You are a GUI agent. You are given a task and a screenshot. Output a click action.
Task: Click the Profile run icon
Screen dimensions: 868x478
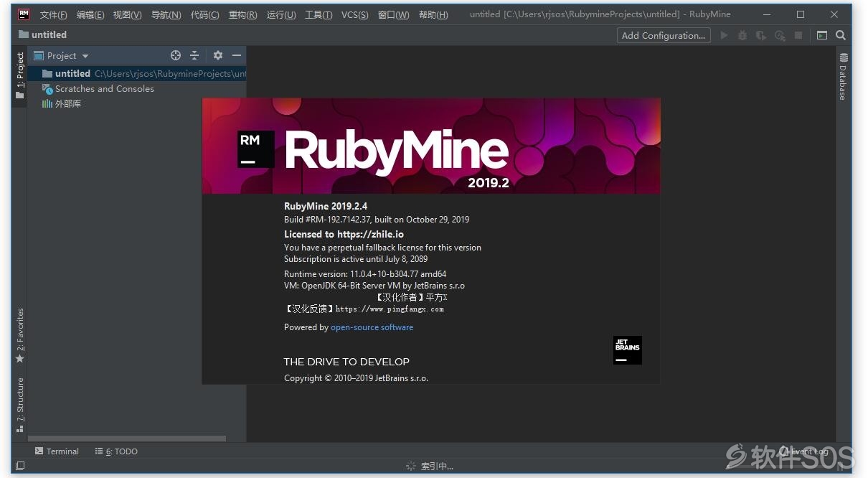[x=780, y=35]
